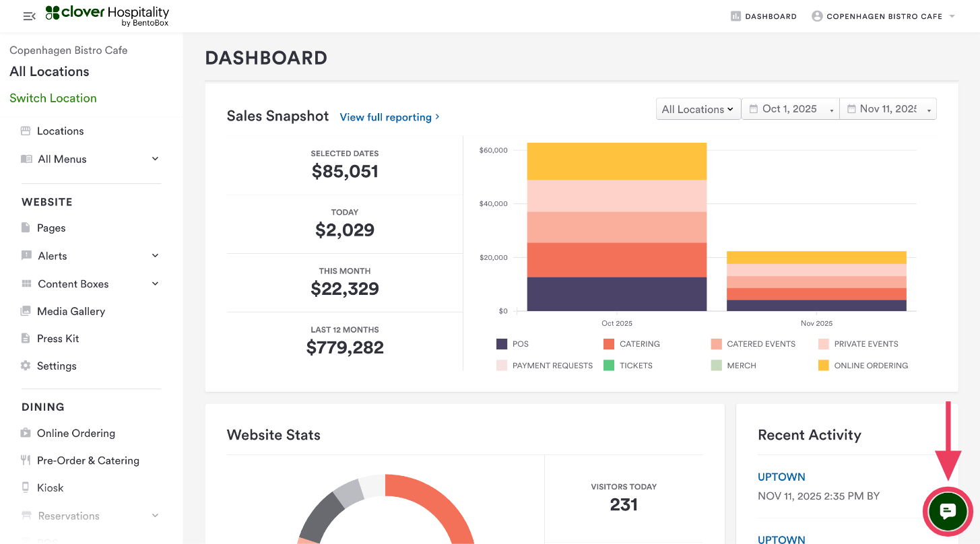980x544 pixels.
Task: Expand the All Menus chevron in sidebar
Action: [x=155, y=159]
